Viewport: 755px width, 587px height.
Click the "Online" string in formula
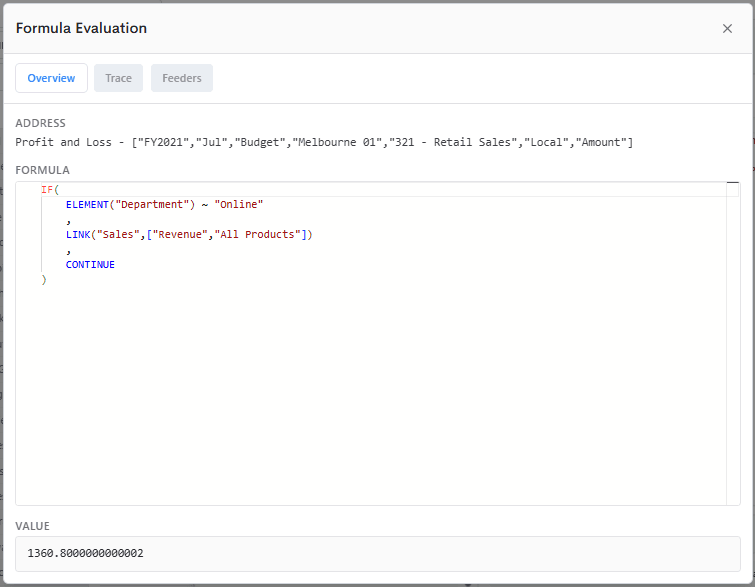point(239,205)
